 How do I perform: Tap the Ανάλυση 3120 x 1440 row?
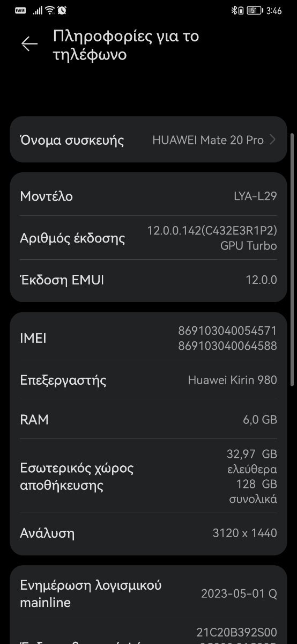[148, 533]
